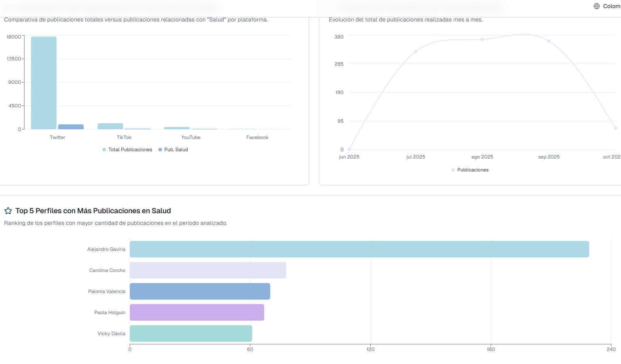Click the jul 2025 line data point
This screenshot has height=364, width=621.
pyautogui.click(x=416, y=51)
